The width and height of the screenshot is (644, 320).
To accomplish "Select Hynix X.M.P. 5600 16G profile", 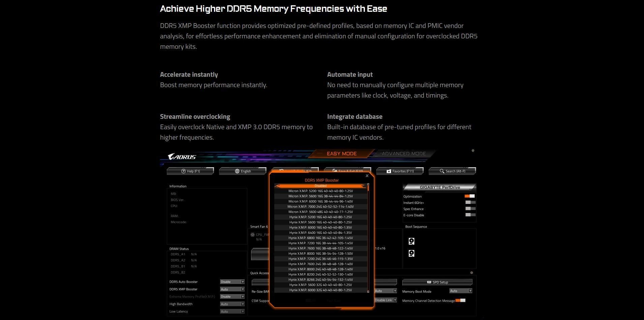I will tap(320, 222).
